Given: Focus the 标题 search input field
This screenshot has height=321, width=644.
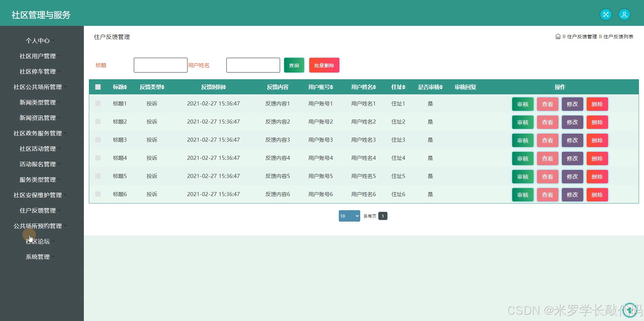Looking at the screenshot, I should click(x=160, y=65).
